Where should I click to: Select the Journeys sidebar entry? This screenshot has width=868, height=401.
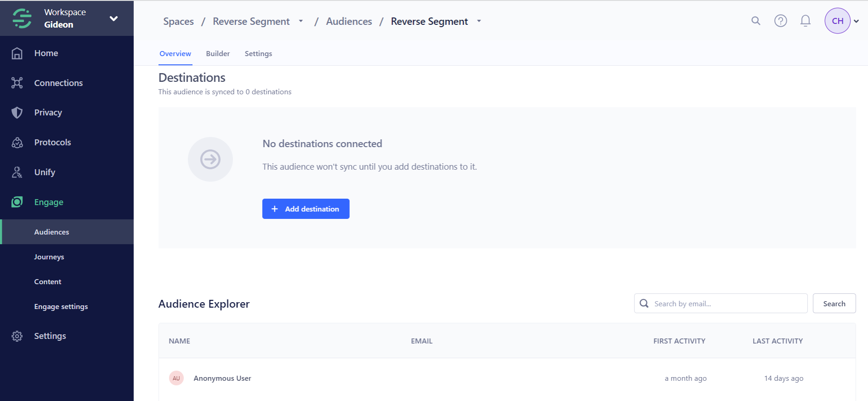[x=49, y=257]
